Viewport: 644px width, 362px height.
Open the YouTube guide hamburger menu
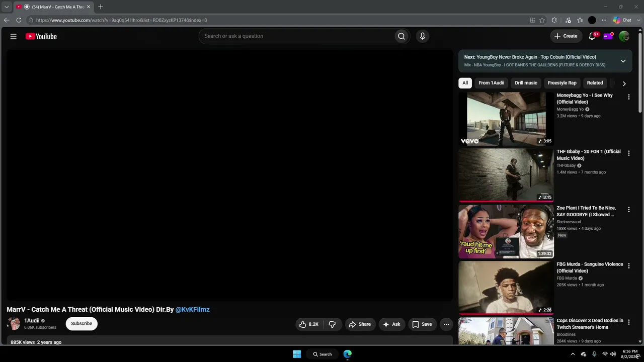pos(14,36)
